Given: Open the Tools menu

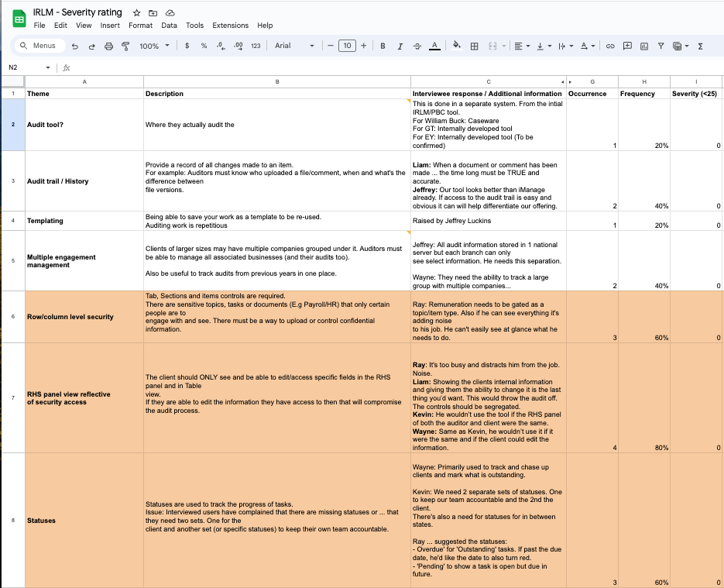Looking at the screenshot, I should click(x=194, y=26).
